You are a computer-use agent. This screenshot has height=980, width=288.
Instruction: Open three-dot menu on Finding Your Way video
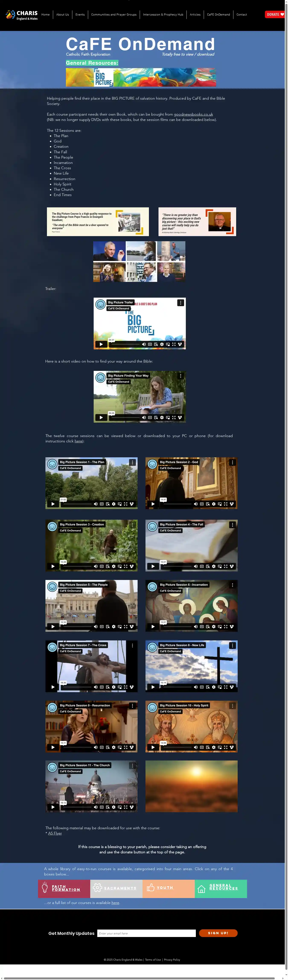[180, 376]
